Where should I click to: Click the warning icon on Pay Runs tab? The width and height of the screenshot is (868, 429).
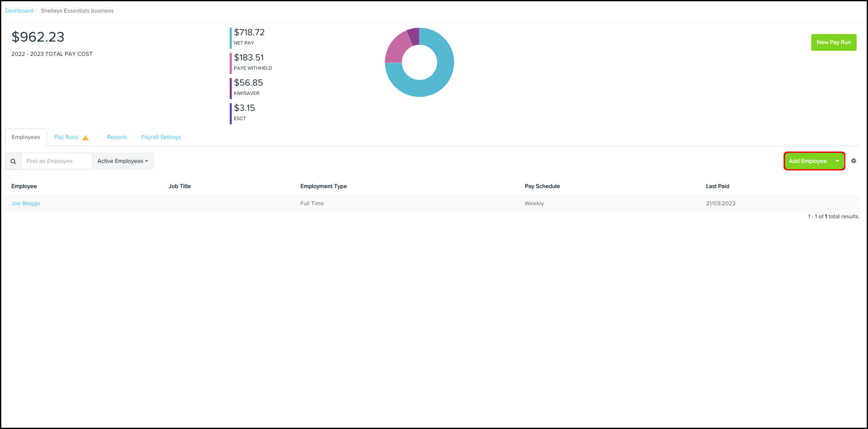point(86,137)
